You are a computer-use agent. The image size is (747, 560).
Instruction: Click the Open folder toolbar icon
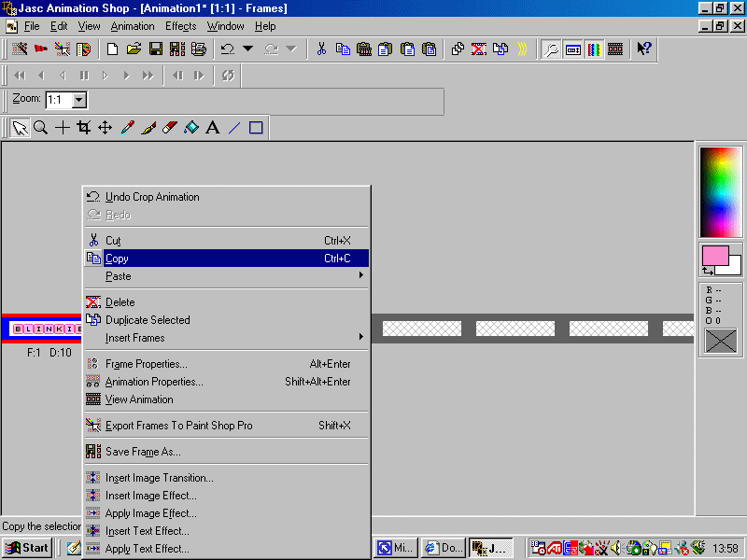coord(134,49)
